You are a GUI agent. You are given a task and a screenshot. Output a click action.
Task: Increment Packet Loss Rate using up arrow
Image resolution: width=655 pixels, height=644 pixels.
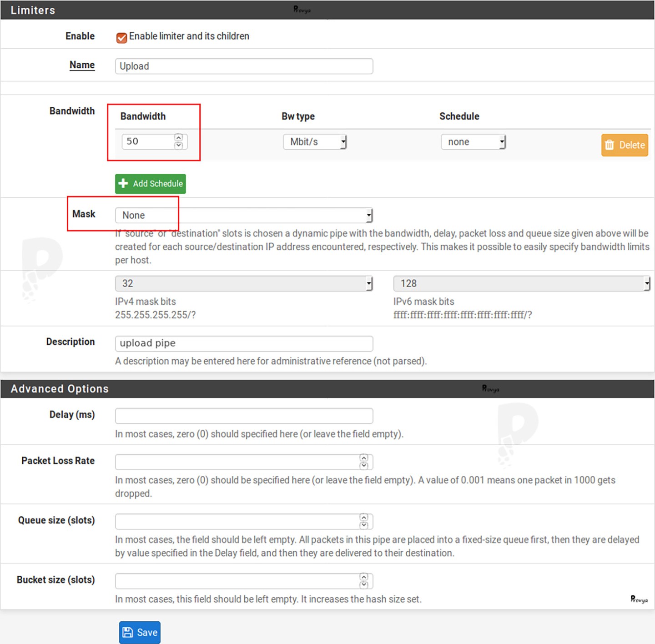363,458
